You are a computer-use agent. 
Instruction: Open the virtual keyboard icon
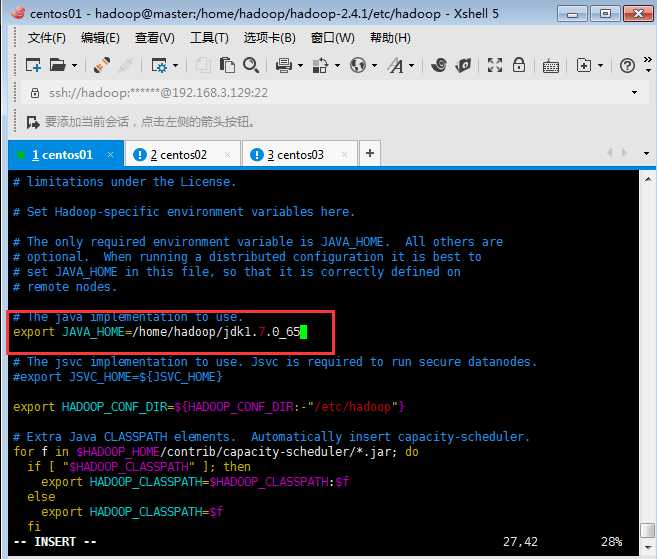pos(551,66)
